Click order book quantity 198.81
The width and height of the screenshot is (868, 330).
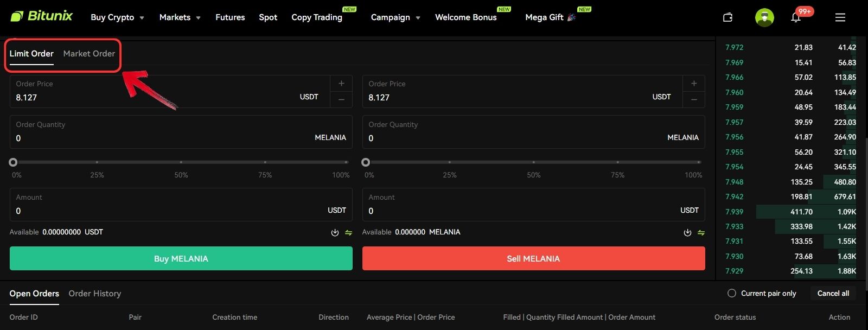pos(801,196)
